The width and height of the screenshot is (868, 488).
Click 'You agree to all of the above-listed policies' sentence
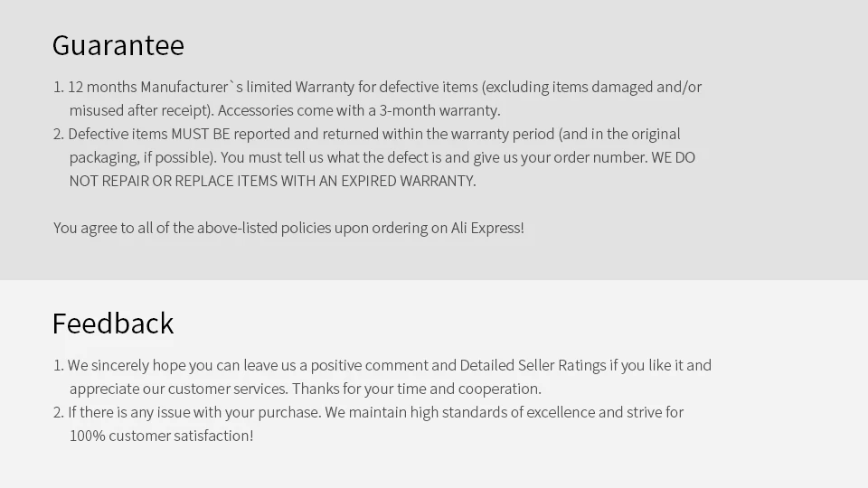(x=288, y=228)
